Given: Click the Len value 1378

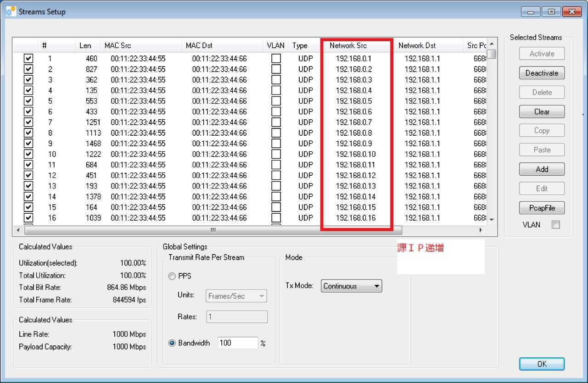Looking at the screenshot, I should click(93, 196).
